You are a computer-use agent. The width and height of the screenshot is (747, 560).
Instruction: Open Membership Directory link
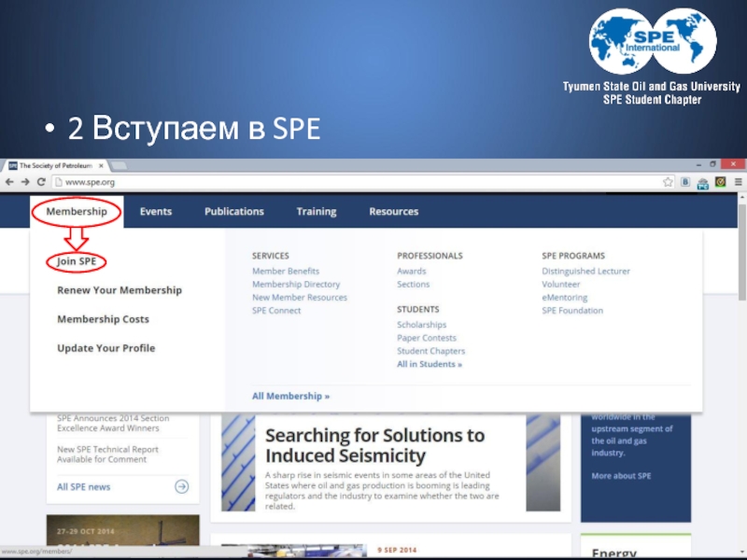click(296, 285)
